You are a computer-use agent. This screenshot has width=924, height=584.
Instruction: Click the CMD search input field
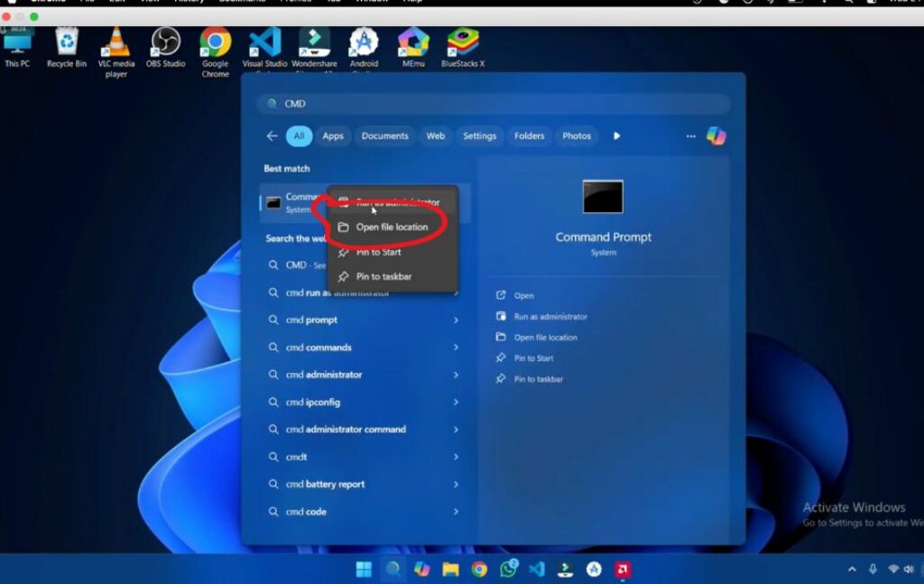pyautogui.click(x=494, y=104)
